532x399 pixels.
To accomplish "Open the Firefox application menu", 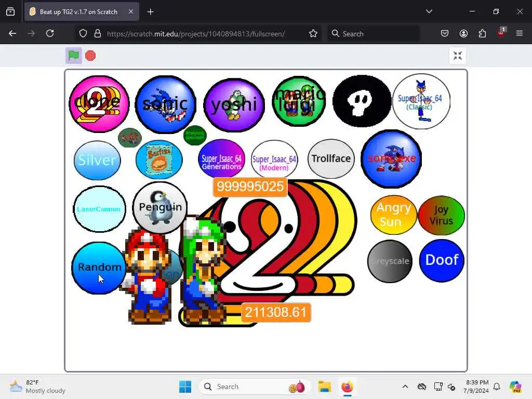I will [519, 33].
